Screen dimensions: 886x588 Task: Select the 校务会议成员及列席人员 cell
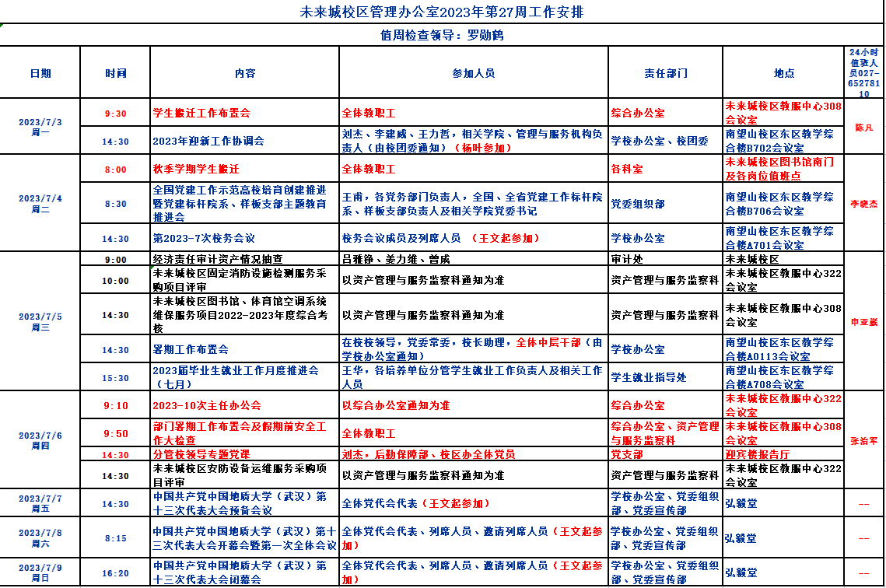474,238
